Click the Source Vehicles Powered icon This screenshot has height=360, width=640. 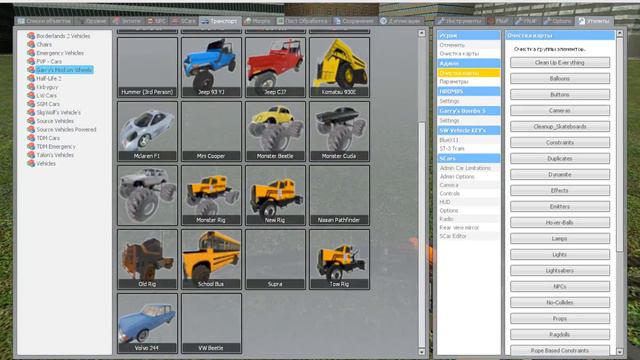click(x=31, y=129)
